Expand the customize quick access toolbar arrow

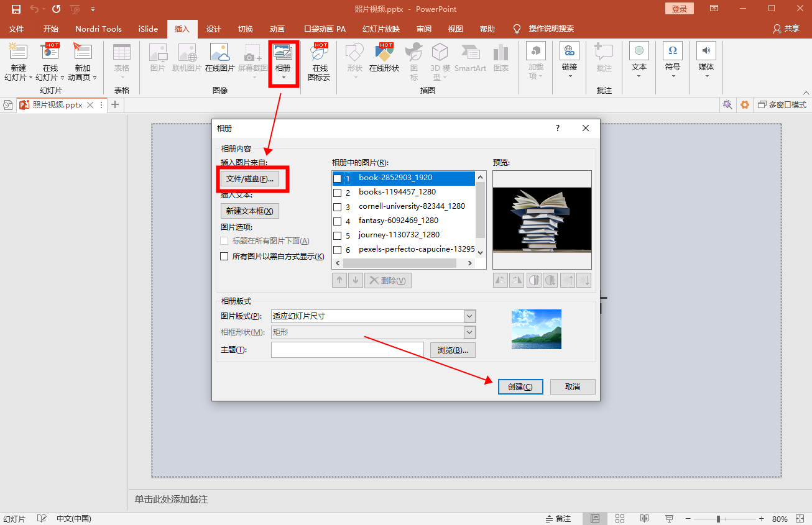point(93,9)
